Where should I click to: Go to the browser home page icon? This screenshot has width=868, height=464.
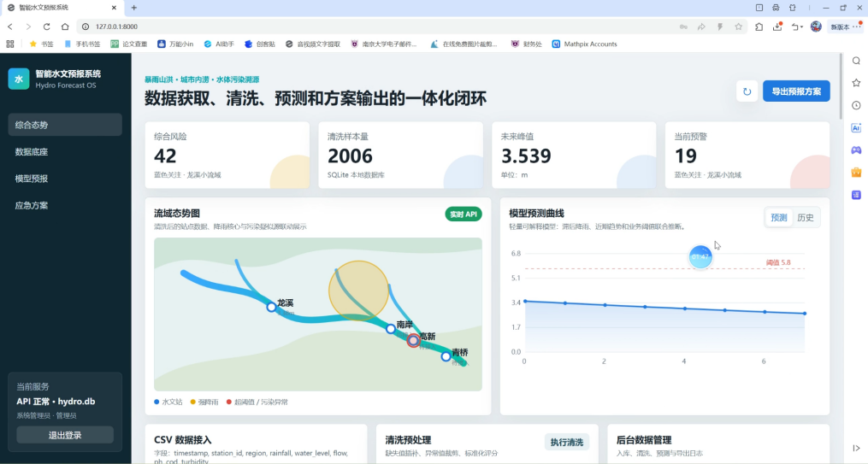pos(65,26)
